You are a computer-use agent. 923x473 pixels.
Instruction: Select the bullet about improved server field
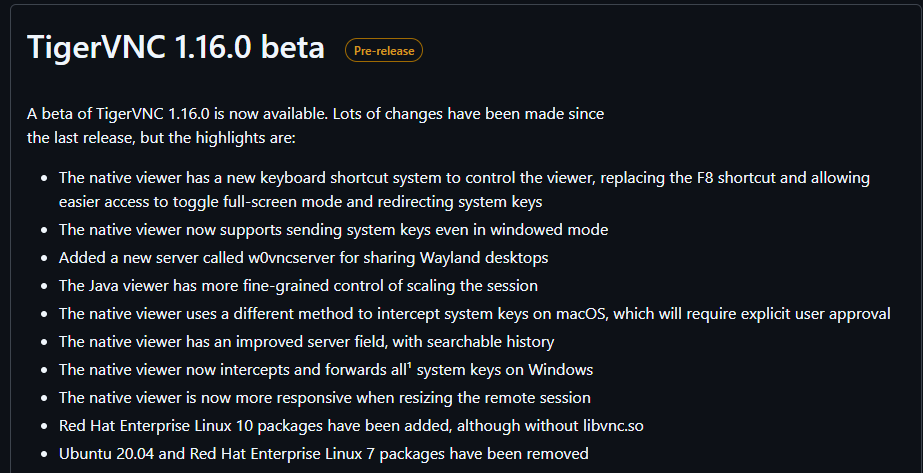(x=306, y=342)
